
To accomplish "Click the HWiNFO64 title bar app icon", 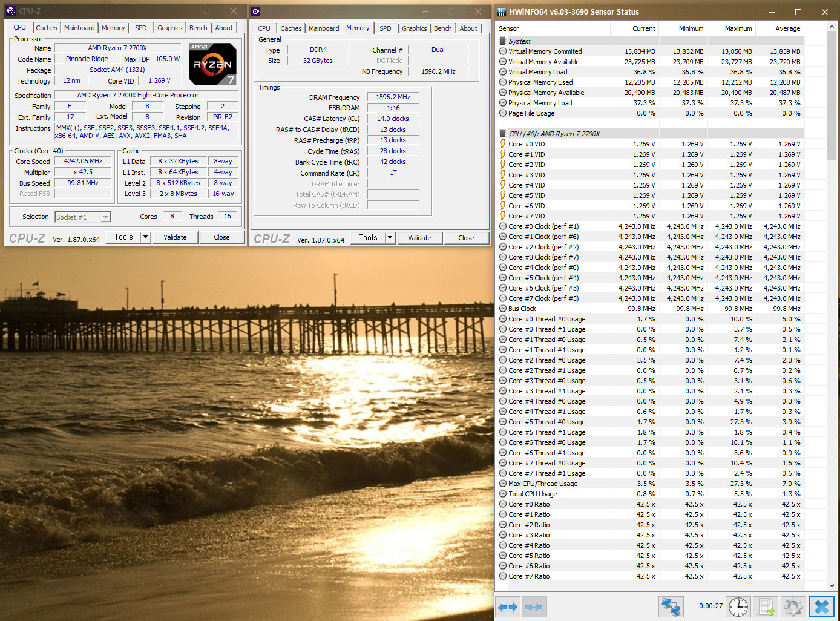I will pos(502,11).
